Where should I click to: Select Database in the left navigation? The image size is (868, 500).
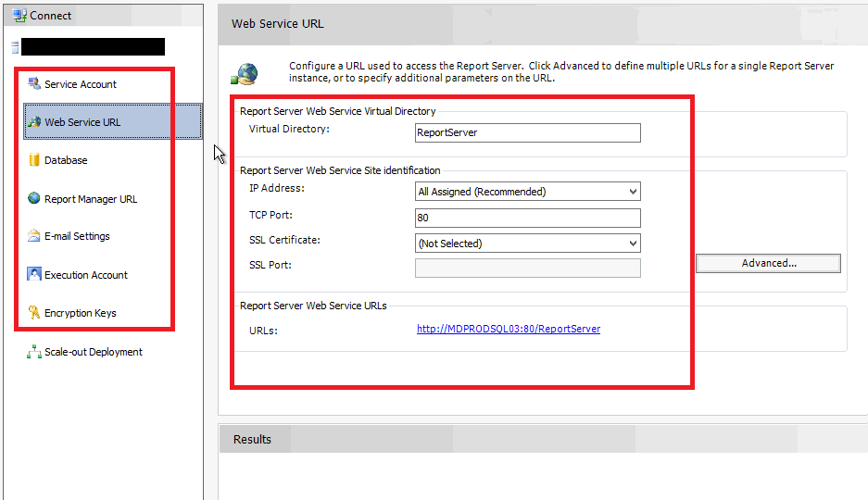pos(66,160)
